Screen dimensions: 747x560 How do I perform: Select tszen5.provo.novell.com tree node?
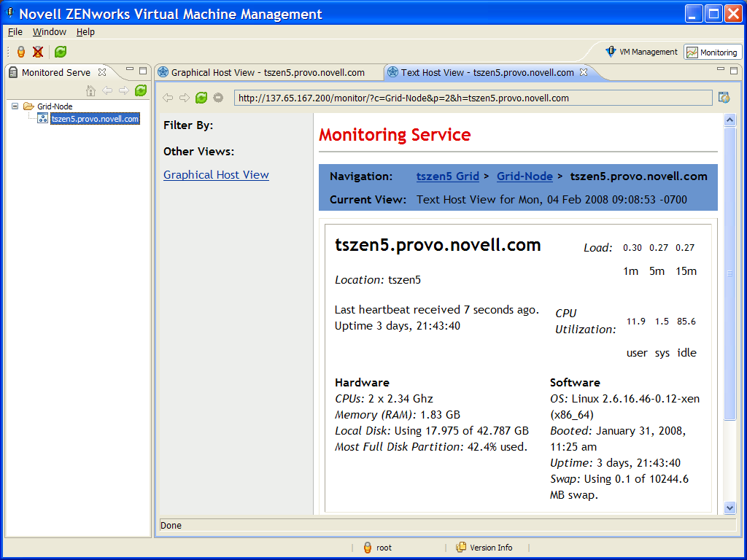point(96,119)
